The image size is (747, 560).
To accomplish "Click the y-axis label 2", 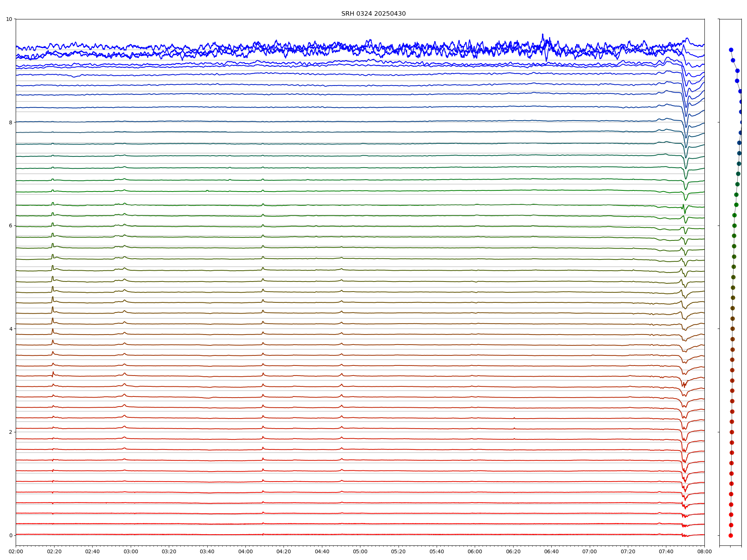I will [10, 432].
